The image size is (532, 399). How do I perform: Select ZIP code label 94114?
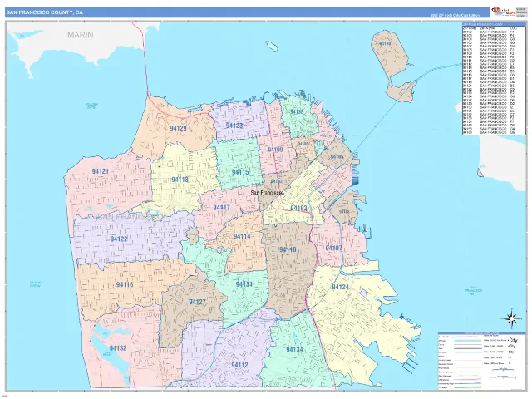click(242, 236)
